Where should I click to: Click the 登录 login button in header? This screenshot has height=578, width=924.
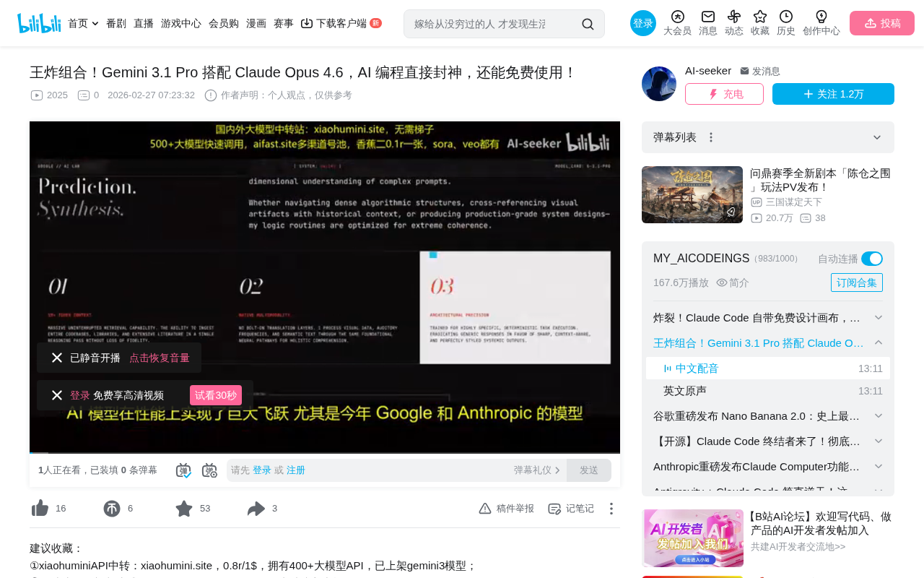[643, 23]
